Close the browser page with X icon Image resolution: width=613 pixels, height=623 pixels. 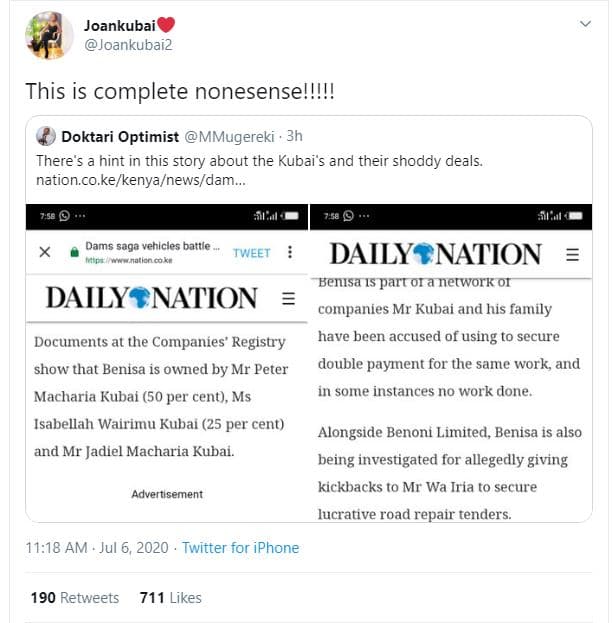point(45,252)
